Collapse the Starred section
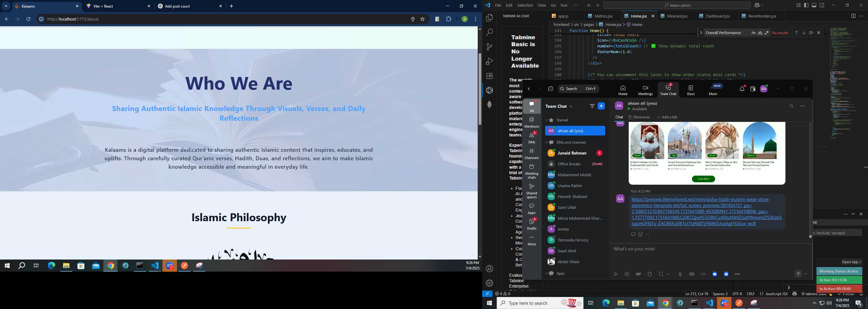The width and height of the screenshot is (868, 309). point(546,120)
